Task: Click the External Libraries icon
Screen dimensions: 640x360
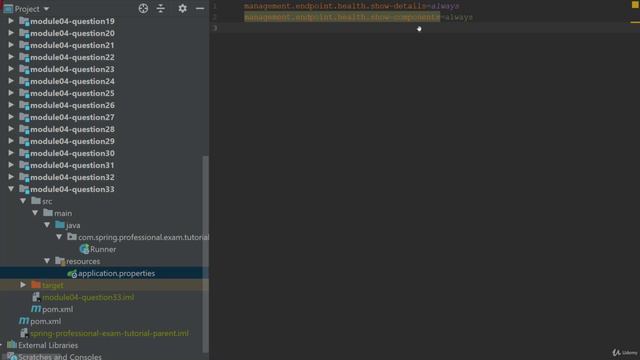Action: click(x=12, y=345)
